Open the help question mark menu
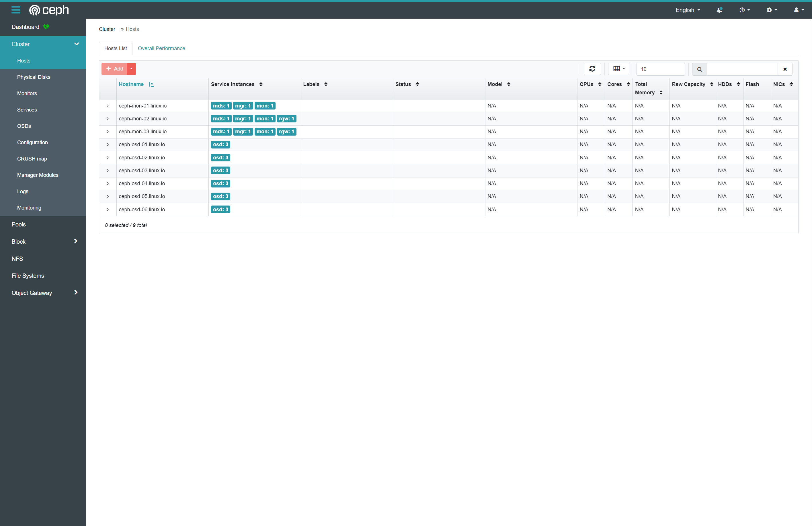Screen dimensions: 812x526 click(744, 10)
